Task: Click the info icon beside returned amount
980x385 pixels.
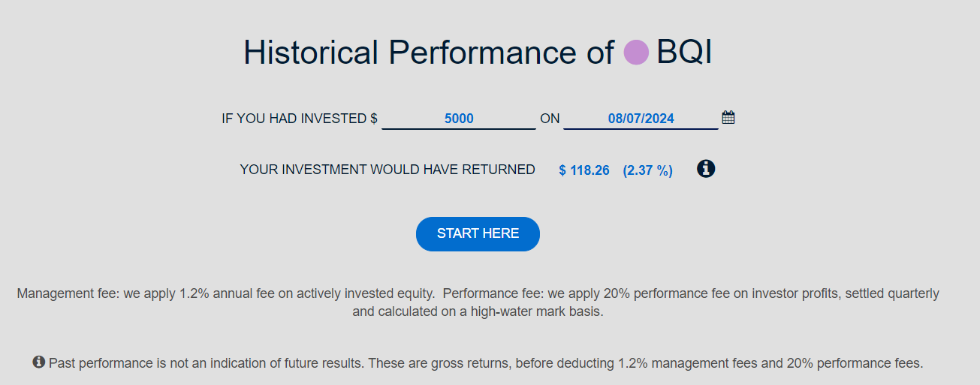Action: click(x=706, y=169)
